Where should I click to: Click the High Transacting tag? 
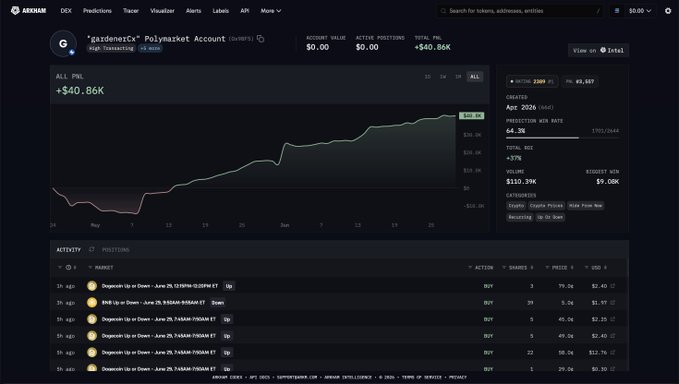click(111, 48)
